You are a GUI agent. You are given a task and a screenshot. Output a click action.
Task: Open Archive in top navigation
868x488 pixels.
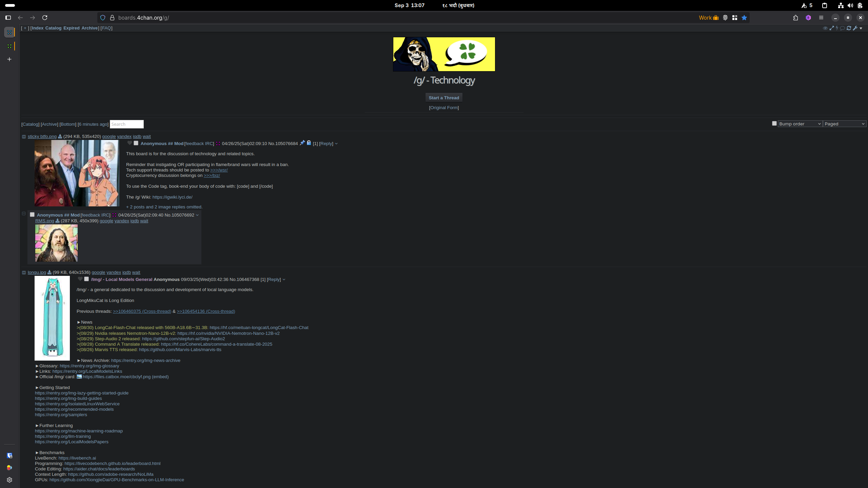[90, 28]
